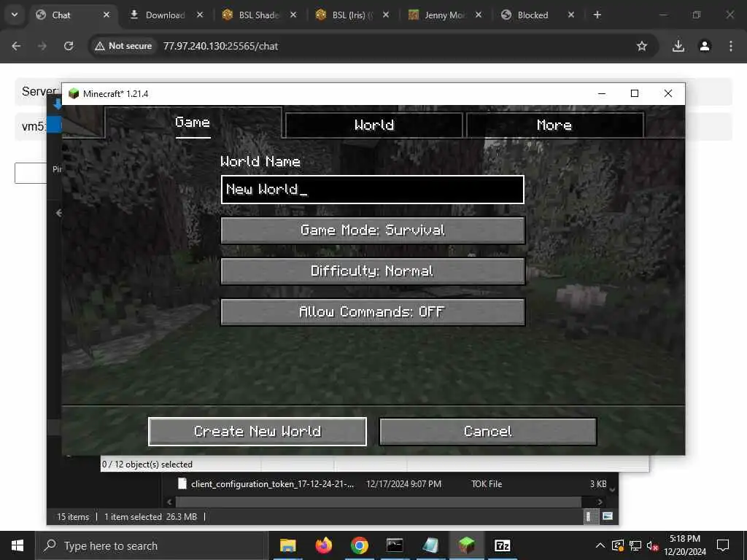
Task: Close the Jenny Mod browser tab
Action: [x=479, y=15]
